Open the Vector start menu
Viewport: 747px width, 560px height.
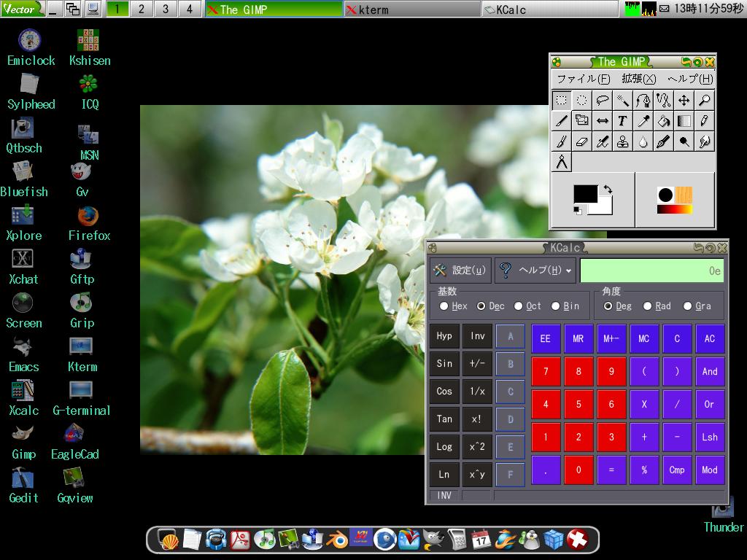[22, 9]
